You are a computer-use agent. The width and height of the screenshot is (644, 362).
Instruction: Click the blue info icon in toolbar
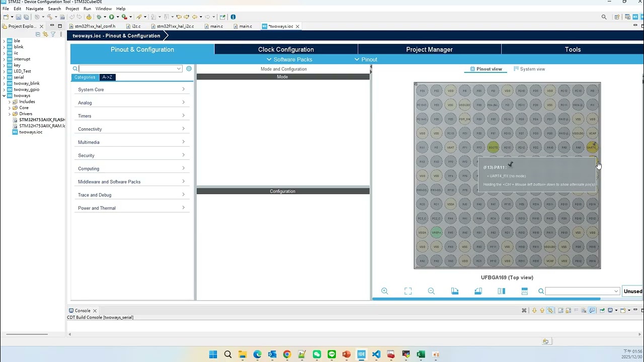click(233, 17)
